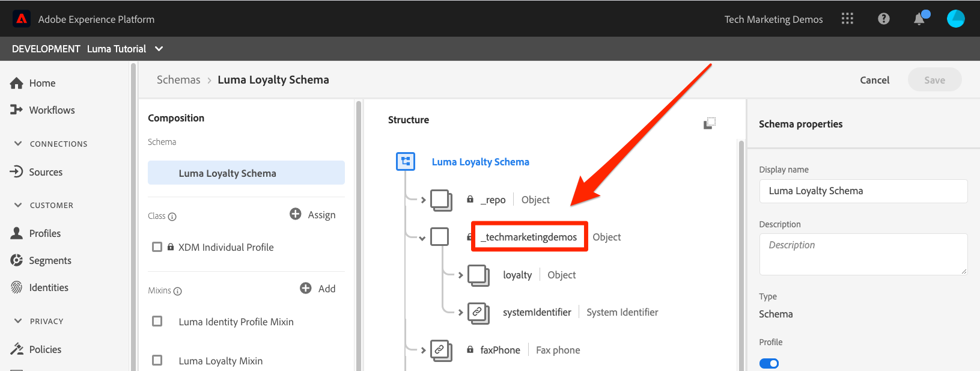
Task: Open Segments in the left navigation
Action: pos(50,260)
